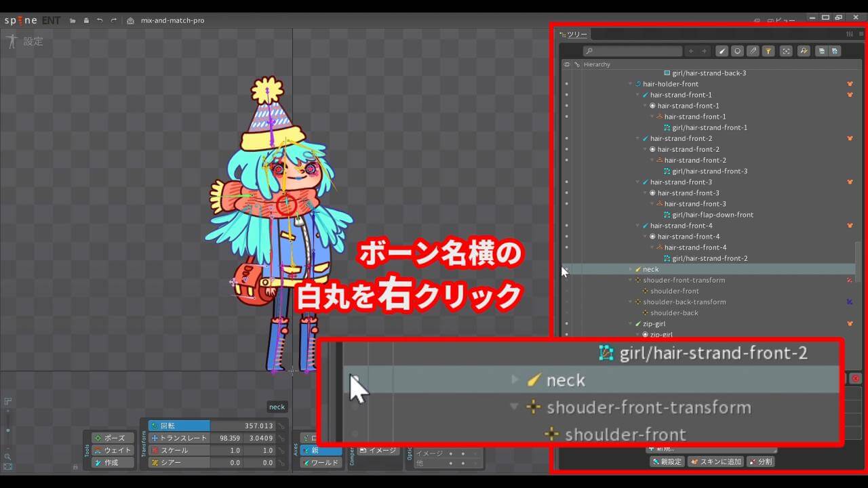The width and height of the screenshot is (868, 488).
Task: Toggle the yellow funnel filter icon
Action: (x=768, y=51)
